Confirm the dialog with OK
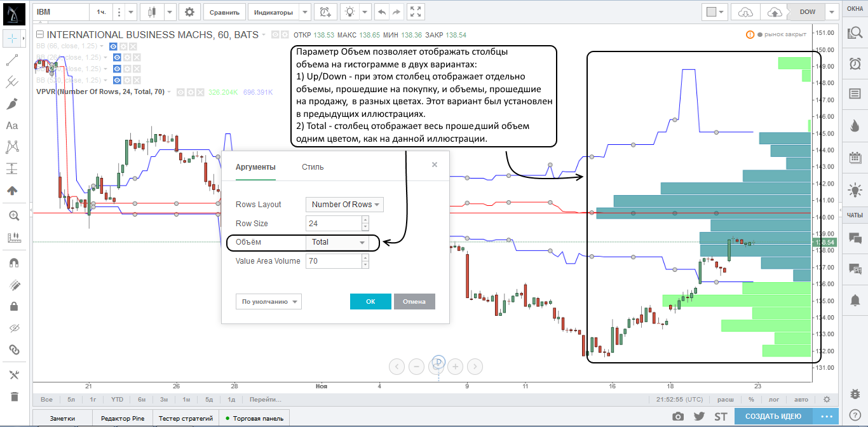This screenshot has width=868, height=427. pos(370,301)
